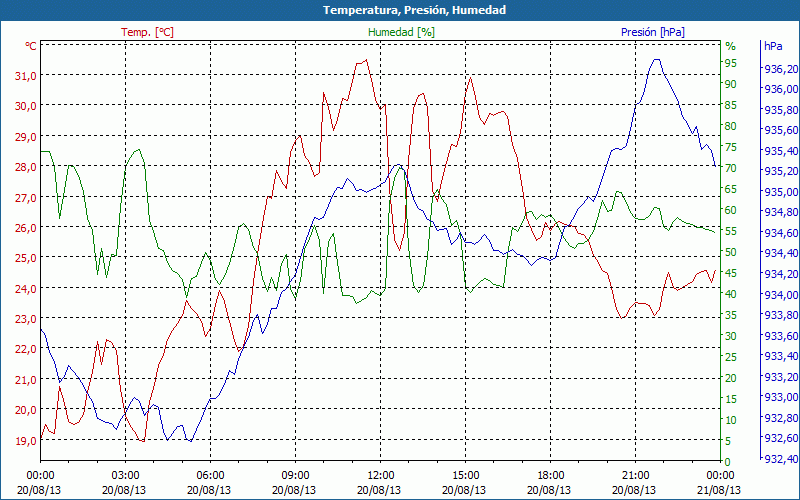This screenshot has height=500, width=800.
Task: Click temperature axis value 31,0
Action: point(26,76)
